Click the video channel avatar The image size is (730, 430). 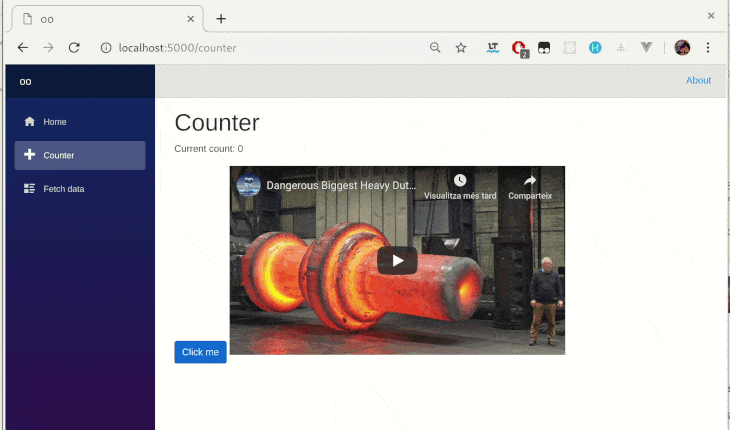point(249,185)
